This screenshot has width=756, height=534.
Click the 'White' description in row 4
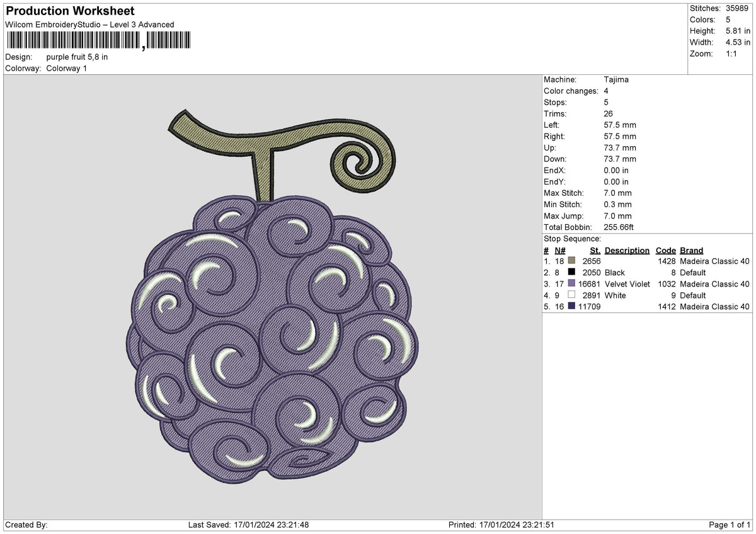point(616,295)
